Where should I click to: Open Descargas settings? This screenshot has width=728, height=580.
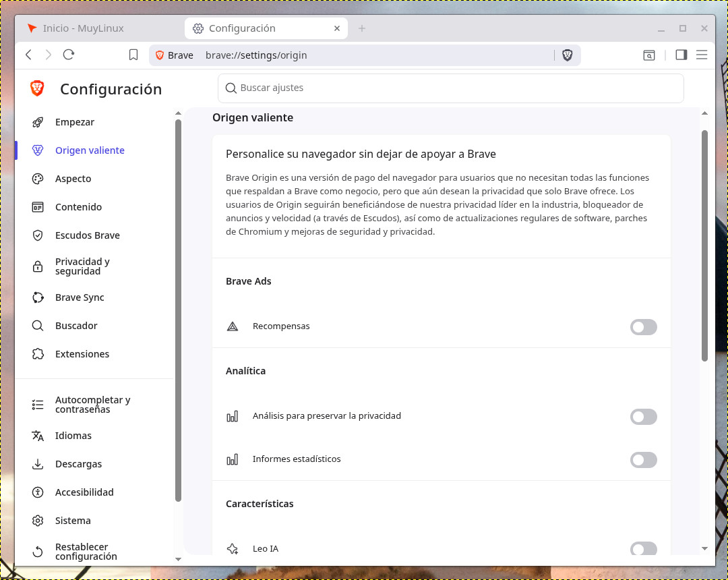(x=78, y=465)
